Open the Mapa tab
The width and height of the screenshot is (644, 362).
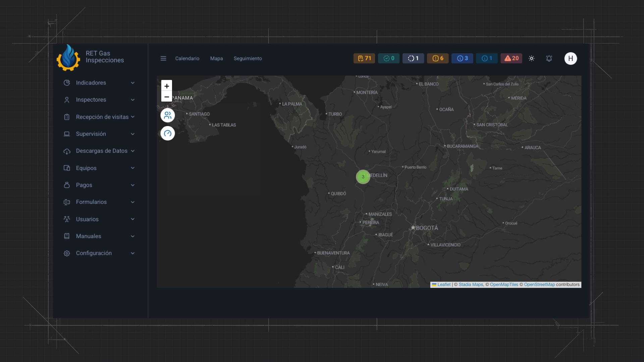[216, 58]
